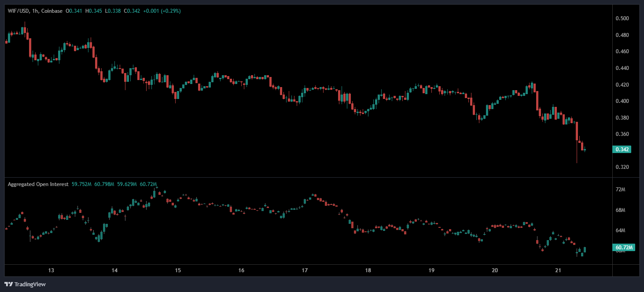Select the Aggregated Open Interest indicator label

click(x=38, y=184)
